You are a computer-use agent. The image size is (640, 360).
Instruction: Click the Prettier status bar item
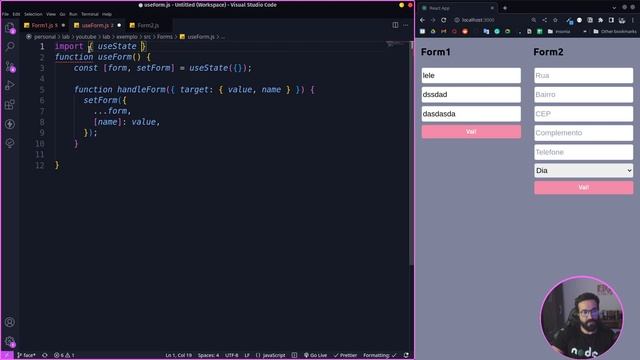tap(345, 355)
